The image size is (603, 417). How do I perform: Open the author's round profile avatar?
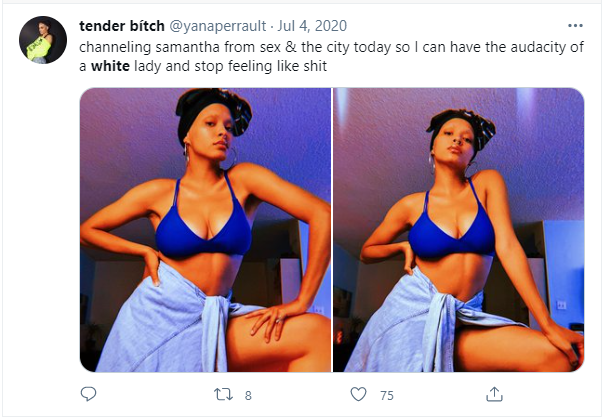43,40
